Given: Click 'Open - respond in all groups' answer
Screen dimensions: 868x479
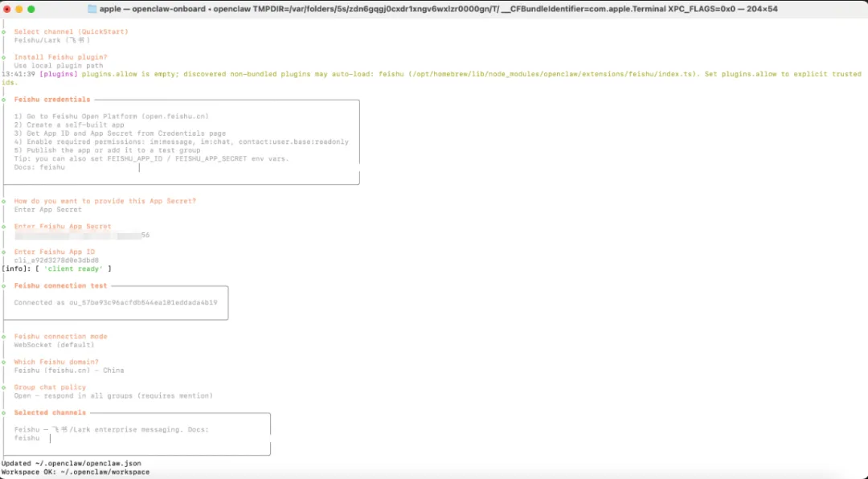Looking at the screenshot, I should pyautogui.click(x=113, y=395).
